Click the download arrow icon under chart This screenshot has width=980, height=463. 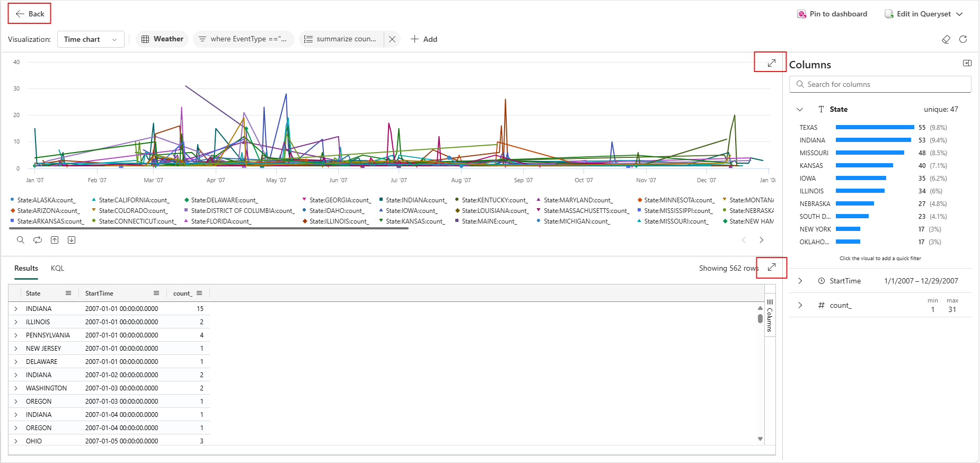click(72, 240)
